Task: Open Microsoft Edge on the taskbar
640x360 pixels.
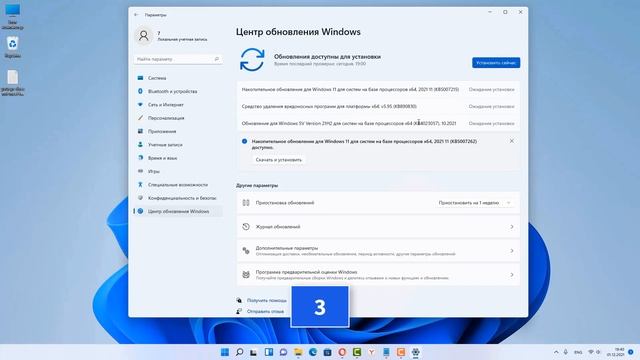Action: [x=313, y=352]
